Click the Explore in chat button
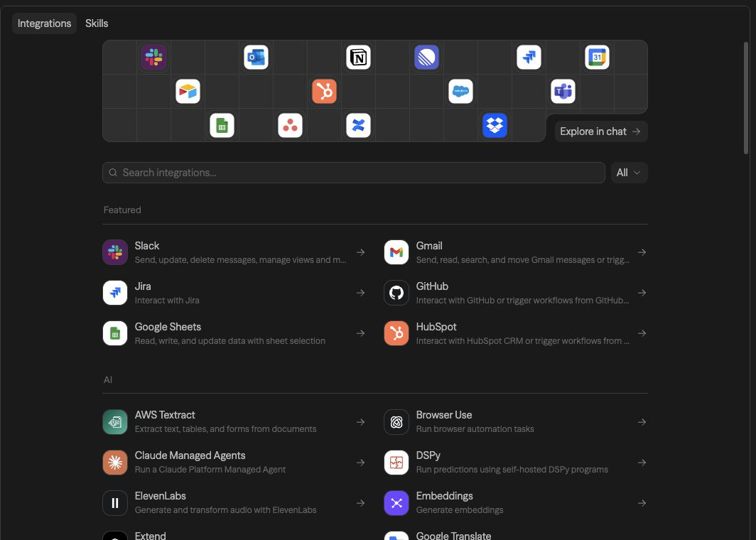The height and width of the screenshot is (540, 756). tap(601, 131)
